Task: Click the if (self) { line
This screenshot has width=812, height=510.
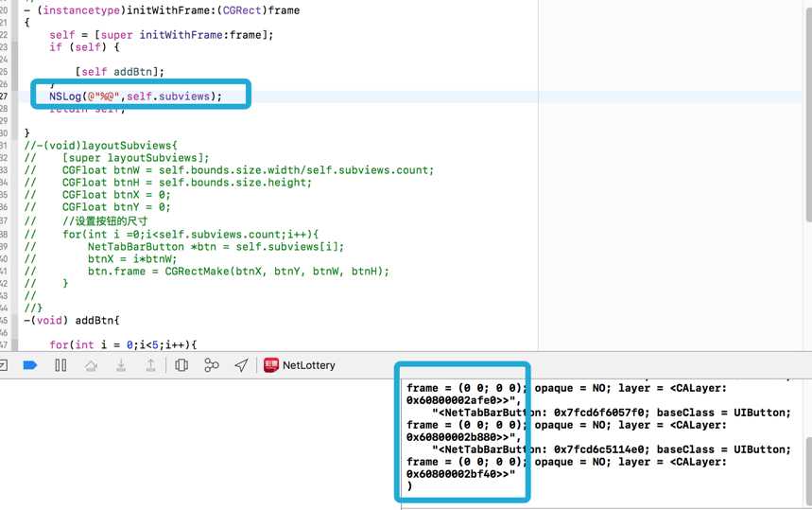Action: (x=84, y=47)
